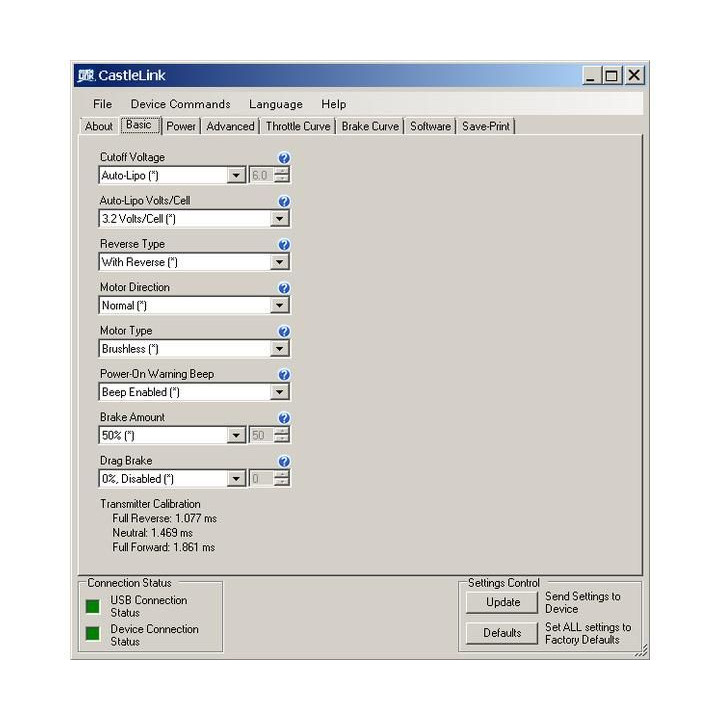Expand the Motor Type dropdown
The width and height of the screenshot is (720, 720).
tap(279, 349)
